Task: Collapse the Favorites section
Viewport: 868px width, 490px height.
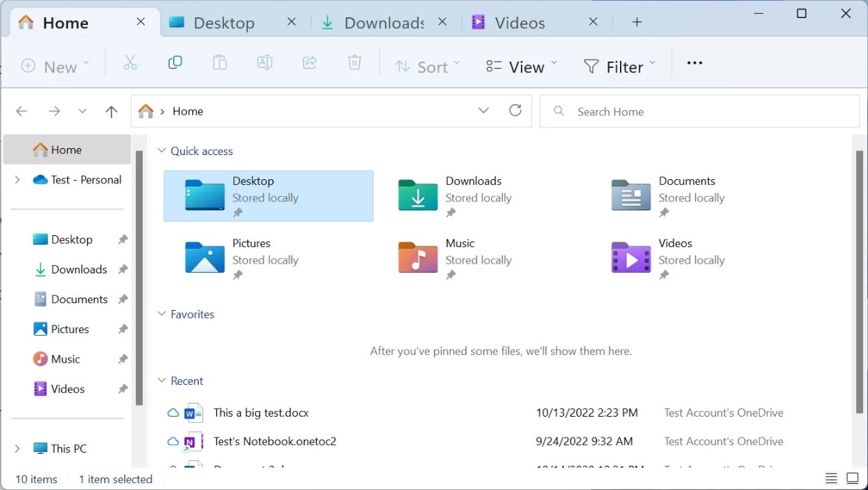Action: coord(161,314)
